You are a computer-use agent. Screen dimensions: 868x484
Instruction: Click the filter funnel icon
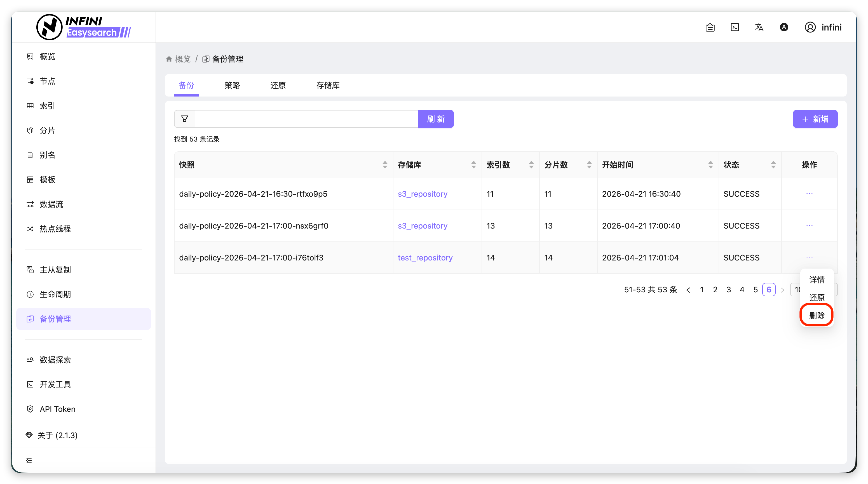[184, 119]
